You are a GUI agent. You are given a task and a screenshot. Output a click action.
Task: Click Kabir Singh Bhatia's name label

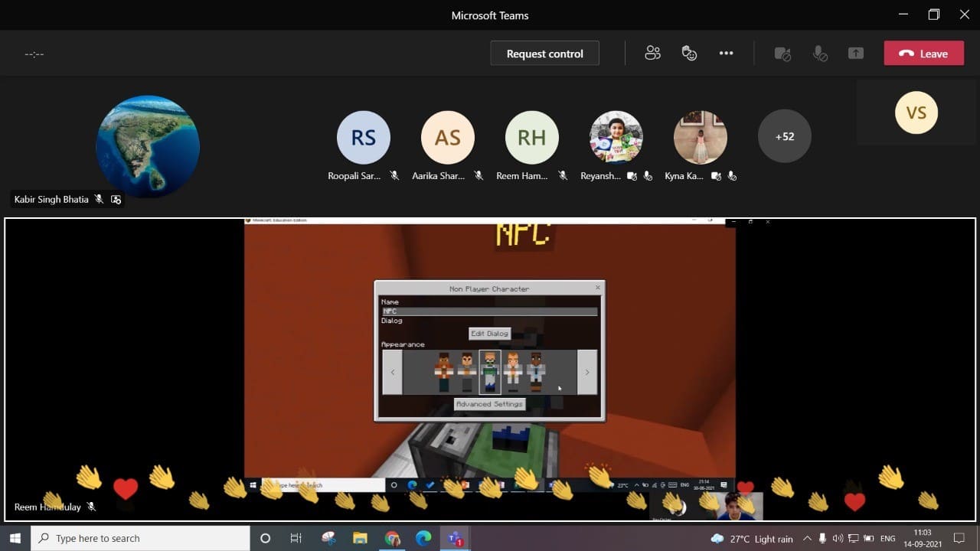click(x=51, y=199)
